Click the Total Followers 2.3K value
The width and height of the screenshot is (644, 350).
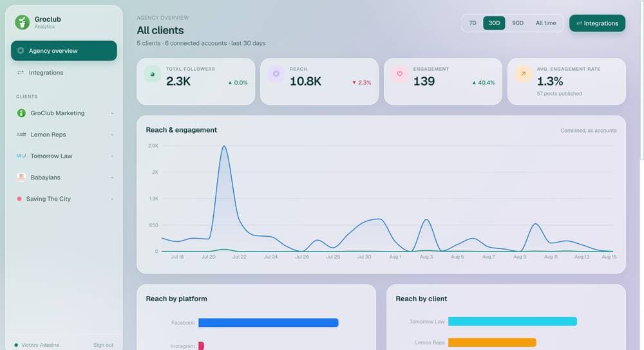click(178, 81)
